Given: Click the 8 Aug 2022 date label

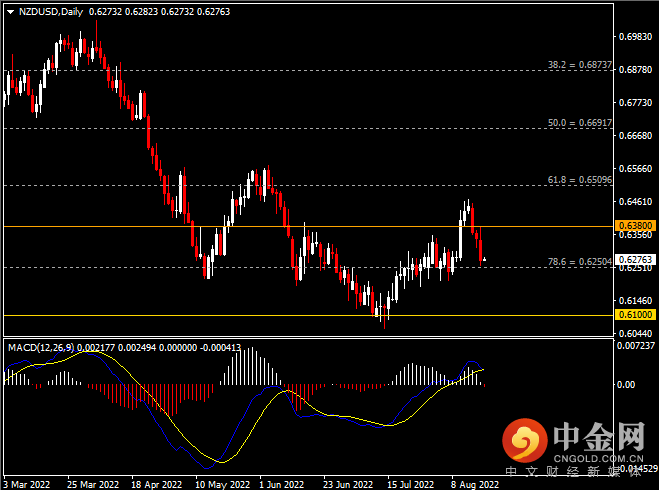Looking at the screenshot, I should point(475,485).
